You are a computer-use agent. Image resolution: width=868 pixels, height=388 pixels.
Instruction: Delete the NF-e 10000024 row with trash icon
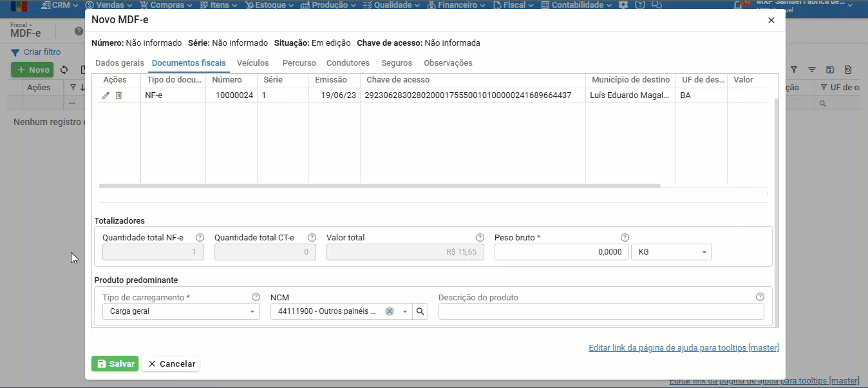(118, 95)
